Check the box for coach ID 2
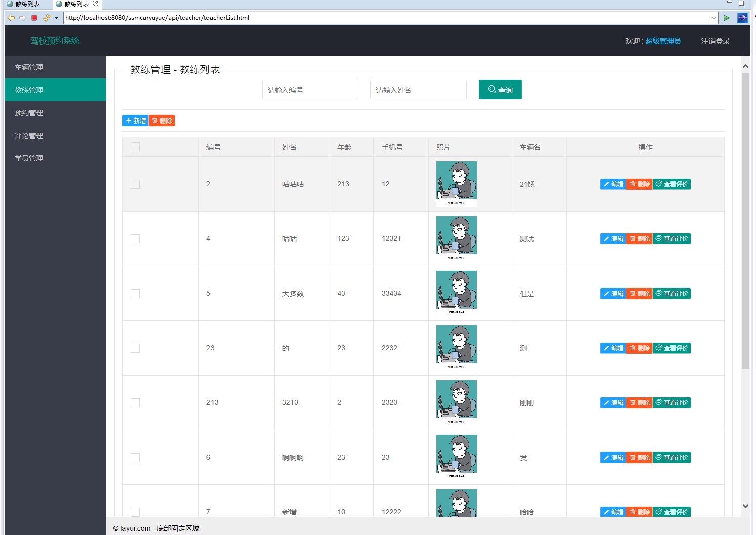The width and height of the screenshot is (756, 535). point(135,184)
